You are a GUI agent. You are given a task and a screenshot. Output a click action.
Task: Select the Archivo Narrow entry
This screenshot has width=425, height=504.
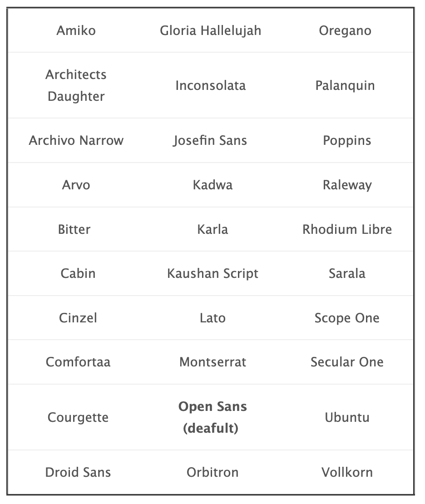[76, 140]
